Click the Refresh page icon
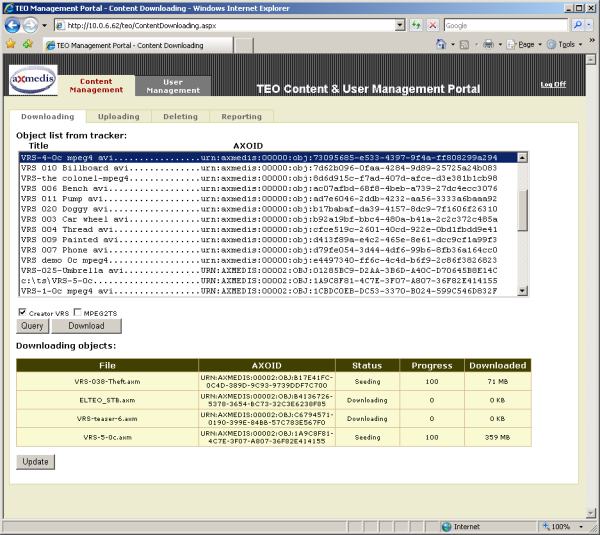 click(416, 26)
